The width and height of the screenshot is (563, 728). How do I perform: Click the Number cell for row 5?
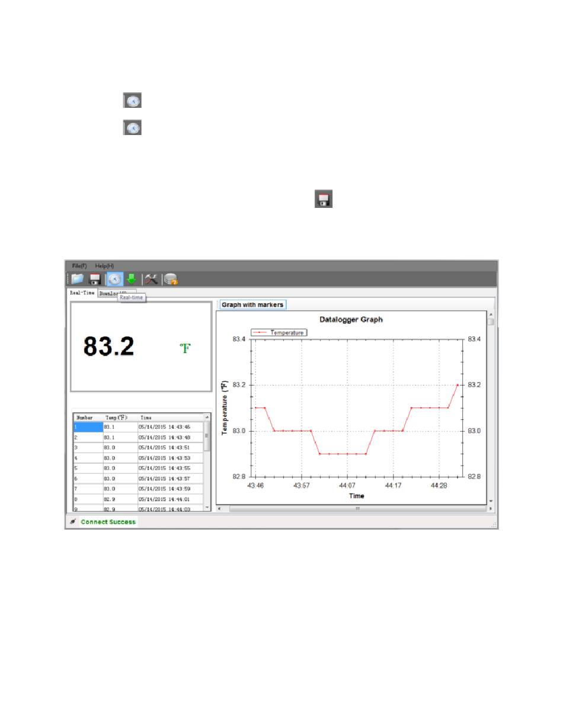(x=88, y=468)
